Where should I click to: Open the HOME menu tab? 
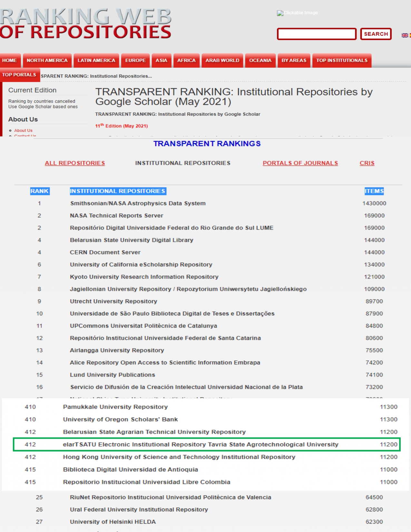pyautogui.click(x=10, y=60)
